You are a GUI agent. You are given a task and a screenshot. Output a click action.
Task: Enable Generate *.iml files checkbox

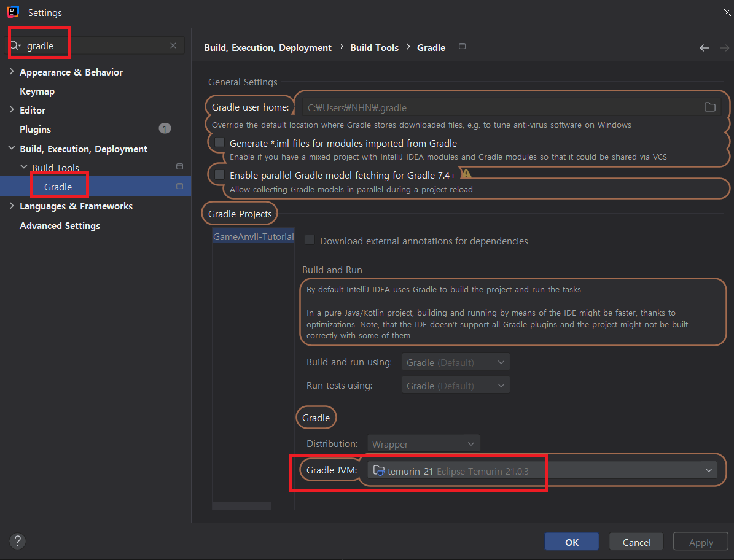tap(220, 143)
